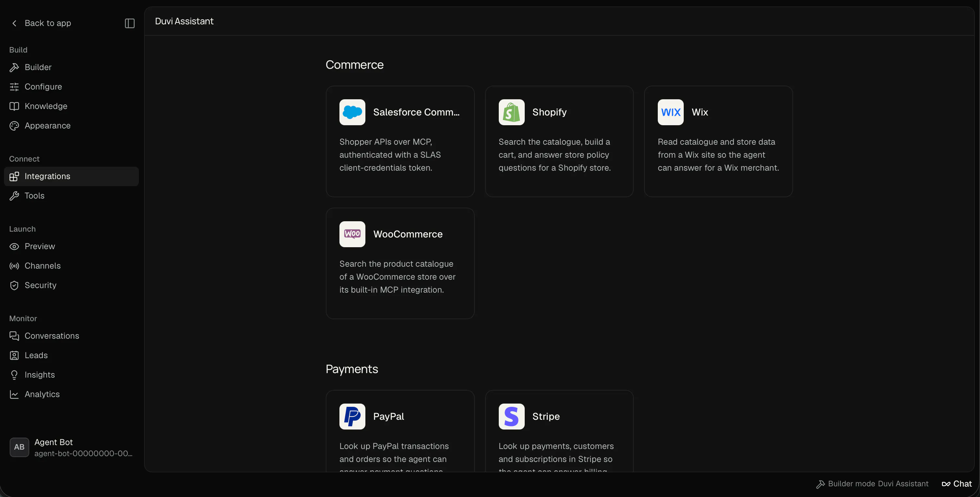Click the Knowledge book icon
Viewport: 980px width, 497px height.
[14, 106]
